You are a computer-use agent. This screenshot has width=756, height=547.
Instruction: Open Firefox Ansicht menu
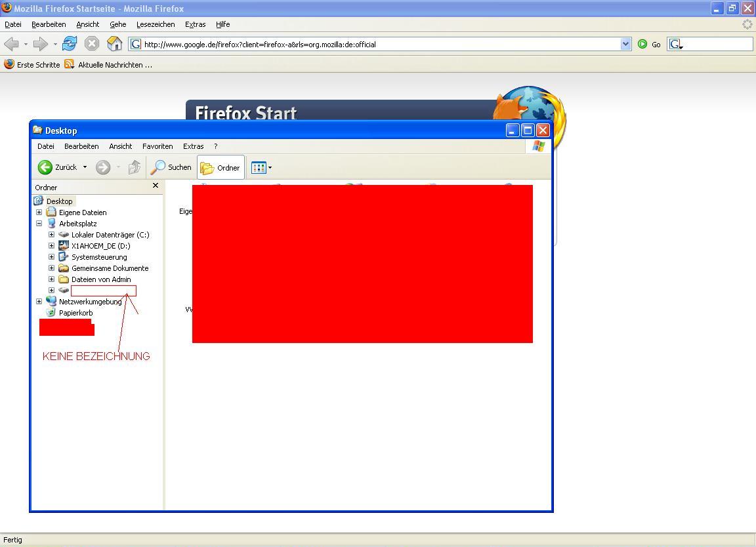88,24
